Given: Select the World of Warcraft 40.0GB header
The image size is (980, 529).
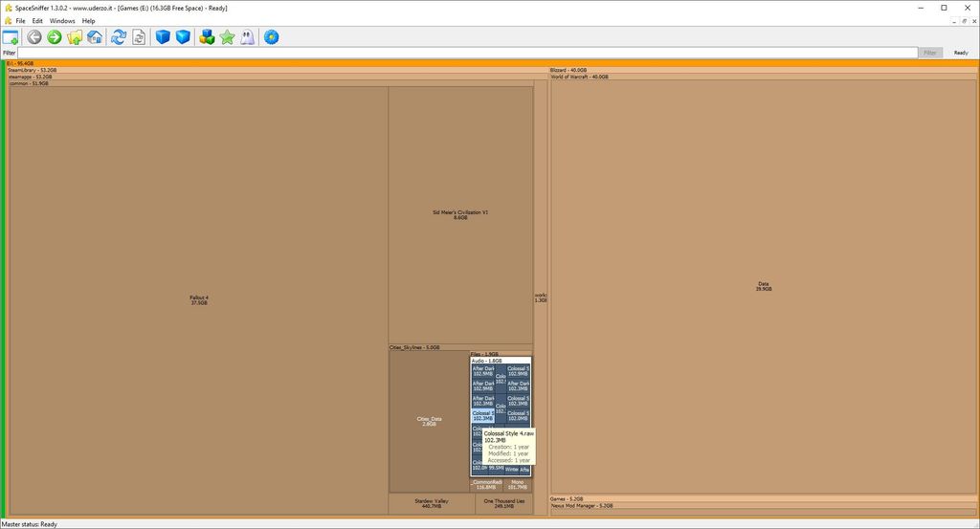Looking at the screenshot, I should pyautogui.click(x=764, y=77).
